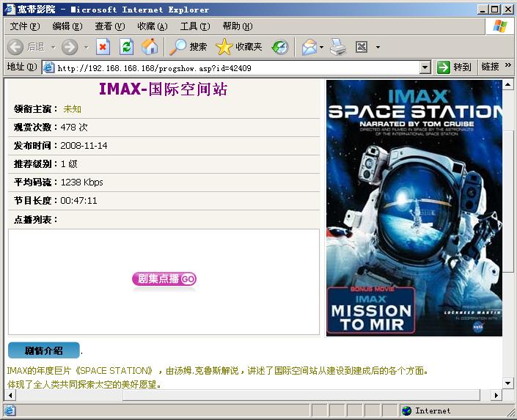Open the 帮助(H) menu
Screen dimensions: 517x420
click(238, 26)
